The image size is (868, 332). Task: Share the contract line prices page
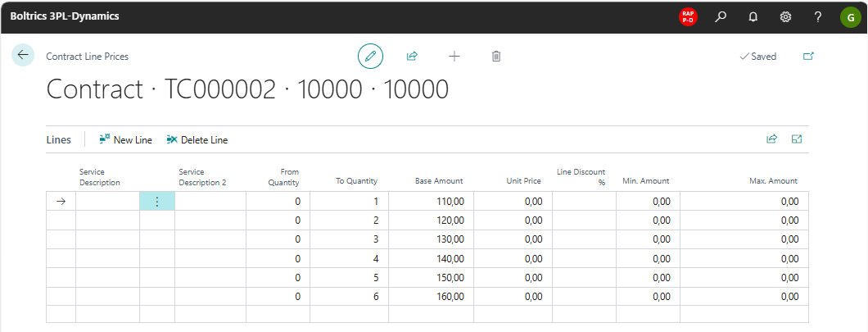tap(412, 56)
